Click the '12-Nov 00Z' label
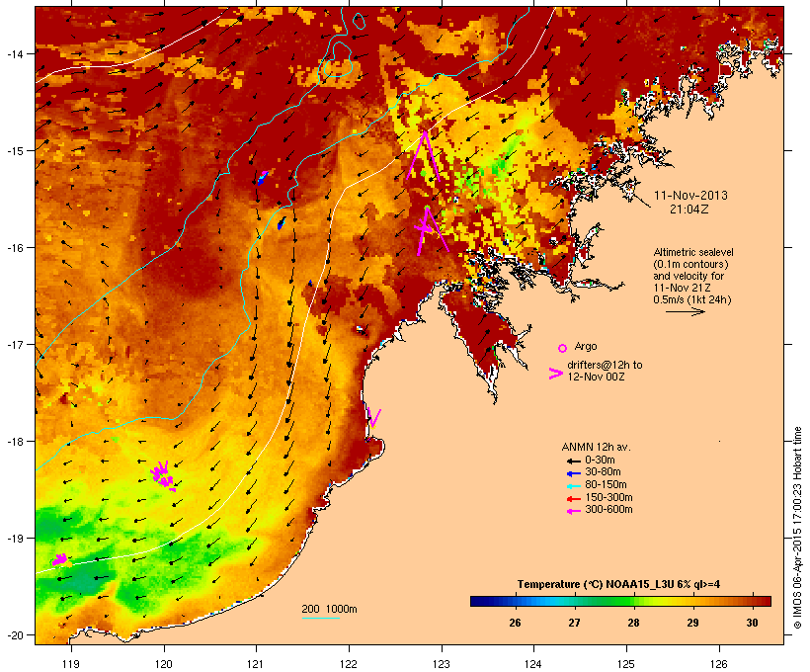This screenshot has height=672, width=810. (x=596, y=377)
